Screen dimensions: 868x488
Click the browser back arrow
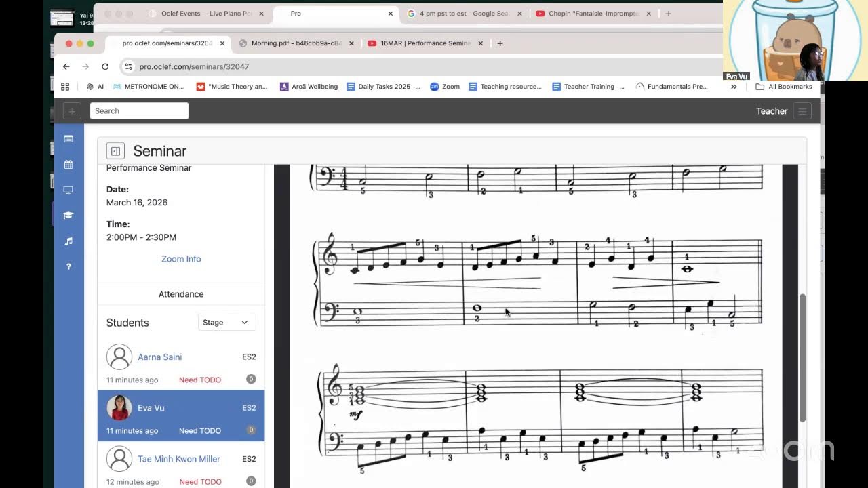click(66, 66)
